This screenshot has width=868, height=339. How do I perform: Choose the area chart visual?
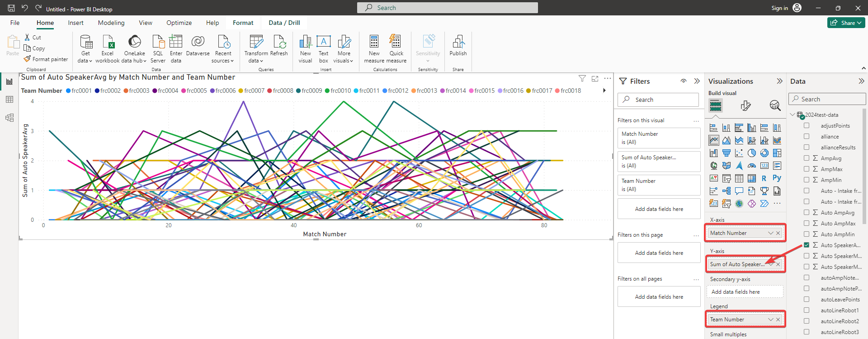point(726,140)
